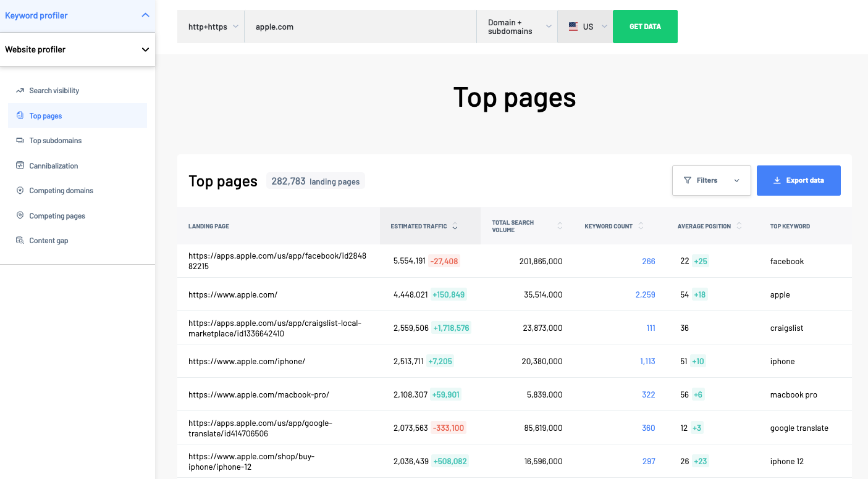This screenshot has height=479, width=868.
Task: Open the Competing pages report icon
Action: (20, 215)
